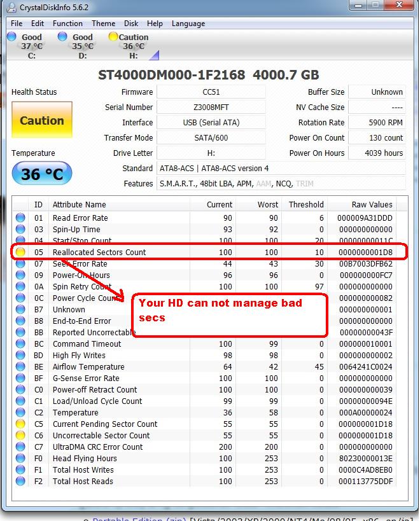Viewport: 420px width, 521px height.
Task: Click the Buffer Size value Unknown
Action: [x=377, y=92]
